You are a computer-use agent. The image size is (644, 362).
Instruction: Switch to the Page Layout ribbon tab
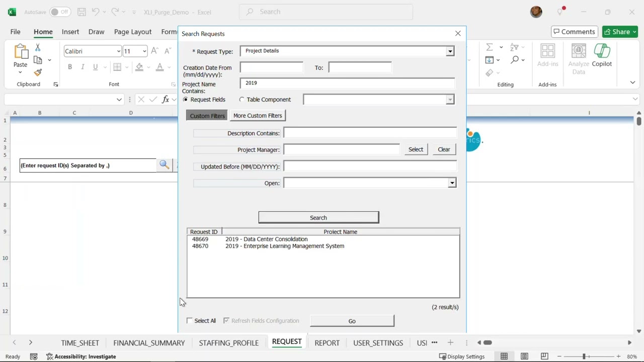[133, 32]
